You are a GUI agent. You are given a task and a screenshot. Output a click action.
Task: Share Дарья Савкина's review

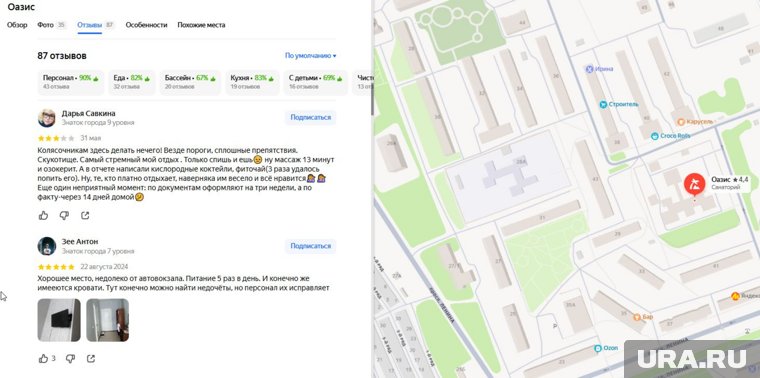(85, 216)
